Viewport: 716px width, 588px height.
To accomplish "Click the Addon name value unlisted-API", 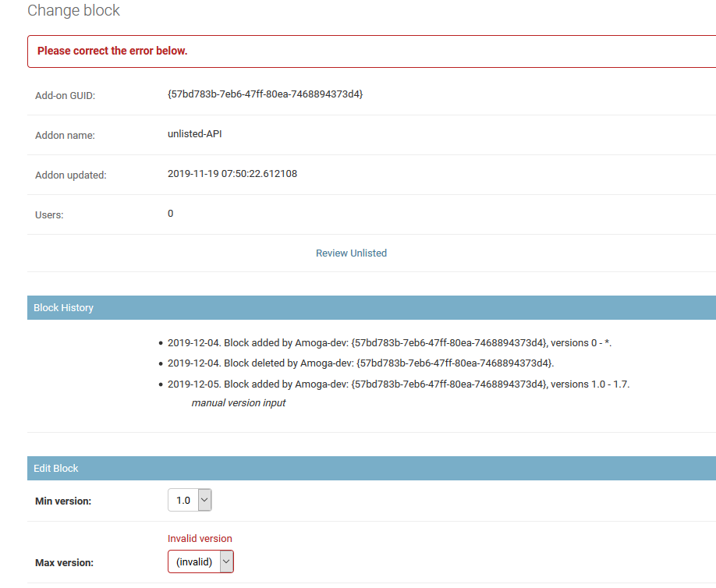I will 194,134.
